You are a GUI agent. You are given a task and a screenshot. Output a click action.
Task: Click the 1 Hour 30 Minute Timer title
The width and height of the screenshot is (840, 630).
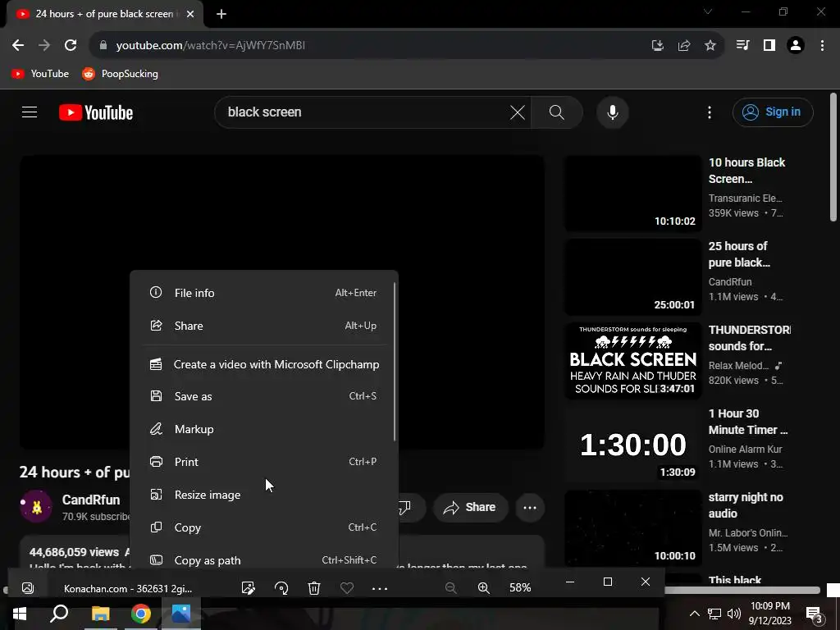[748, 422]
